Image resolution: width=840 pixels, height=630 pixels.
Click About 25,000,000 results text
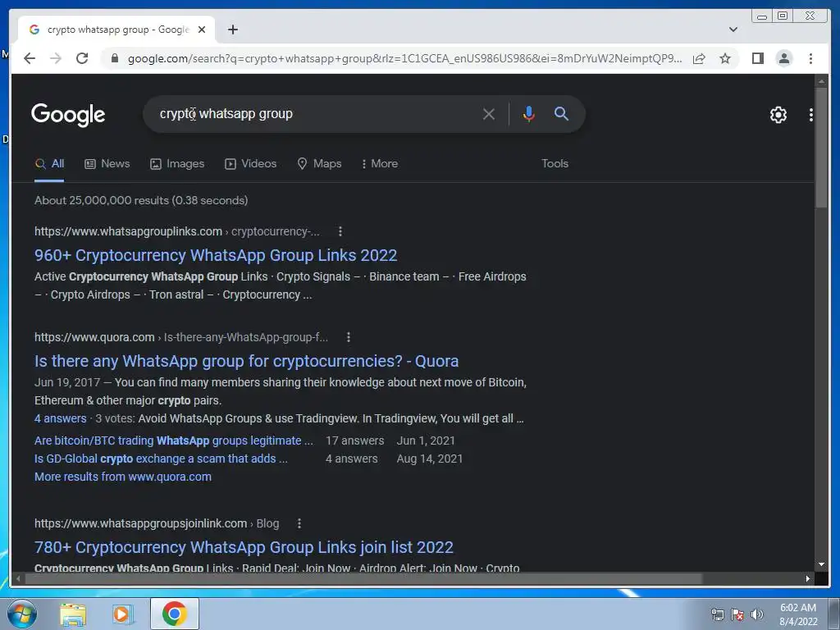point(141,200)
